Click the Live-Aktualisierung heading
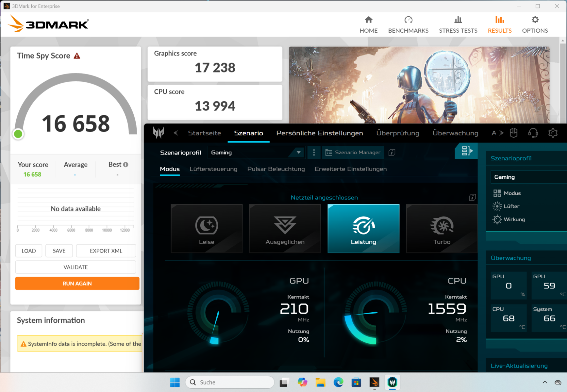This screenshot has width=567, height=392. pyautogui.click(x=519, y=366)
